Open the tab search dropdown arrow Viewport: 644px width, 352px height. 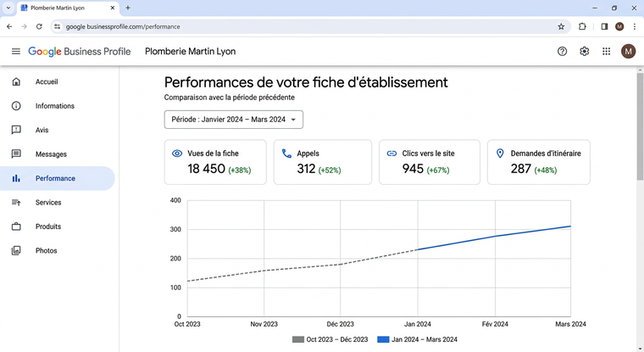click(8, 8)
